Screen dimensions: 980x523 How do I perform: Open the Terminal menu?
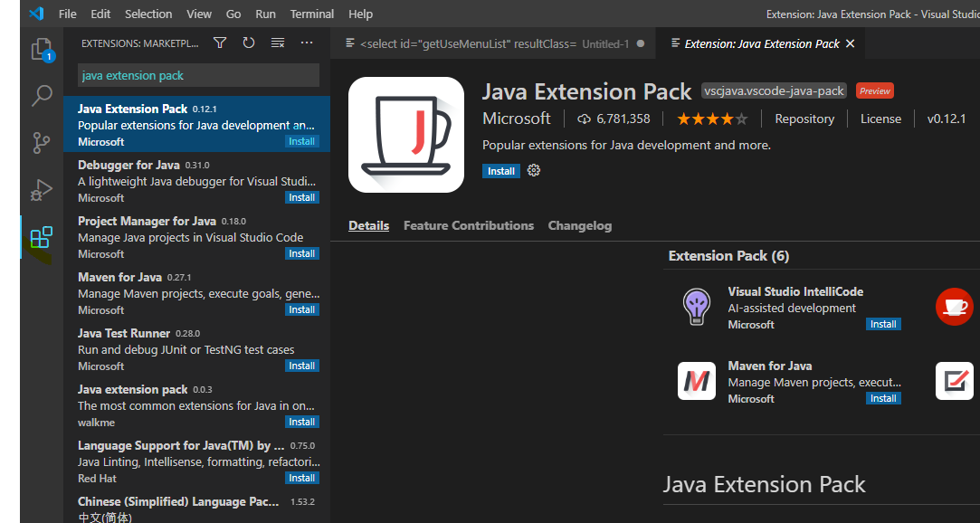(312, 14)
